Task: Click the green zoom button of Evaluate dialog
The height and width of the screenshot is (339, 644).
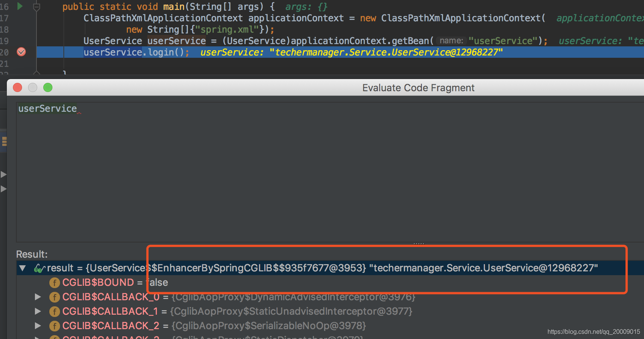Action: pyautogui.click(x=48, y=88)
